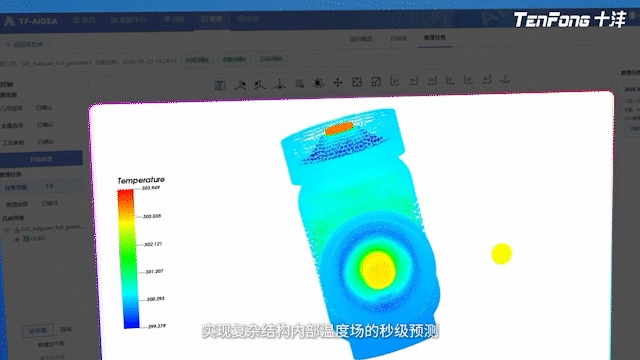Viewport: 640px width, 360px height.
Task: Click the Temperature color legend bar
Action: [x=129, y=258]
